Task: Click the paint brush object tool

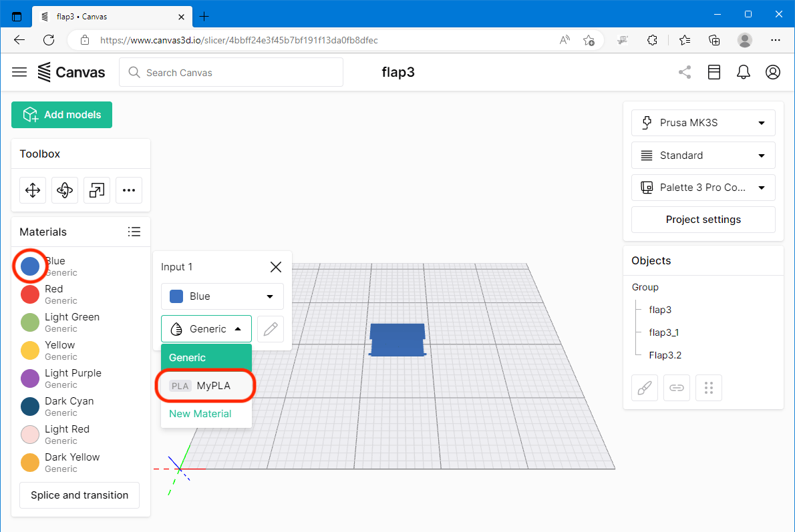Action: (645, 388)
